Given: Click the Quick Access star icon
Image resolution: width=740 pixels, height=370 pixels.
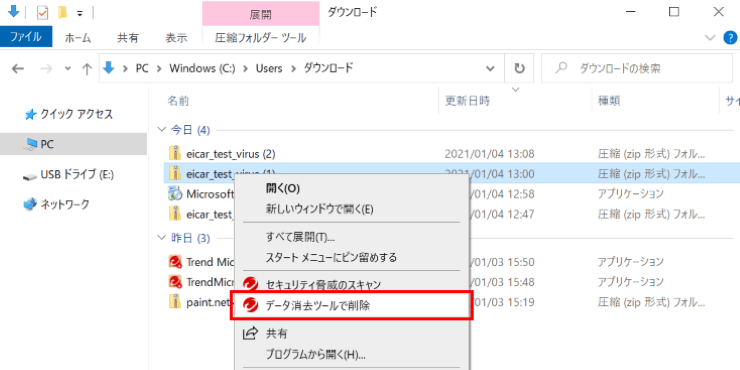Looking at the screenshot, I should coord(30,114).
